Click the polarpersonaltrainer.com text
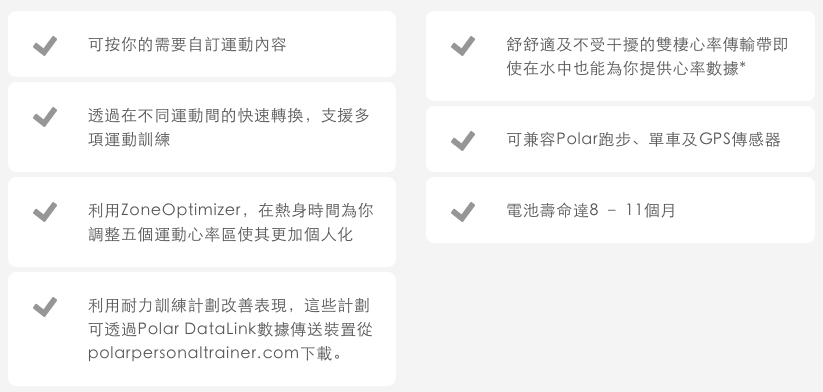This screenshot has height=392, width=823. click(193, 353)
